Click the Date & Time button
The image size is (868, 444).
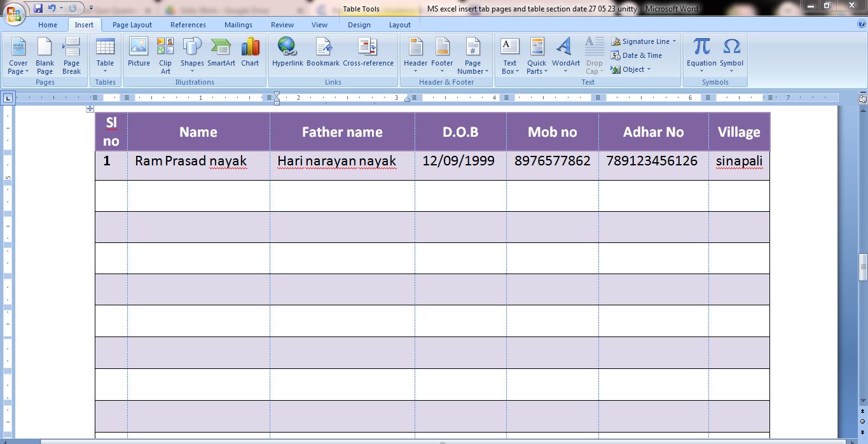pos(637,55)
